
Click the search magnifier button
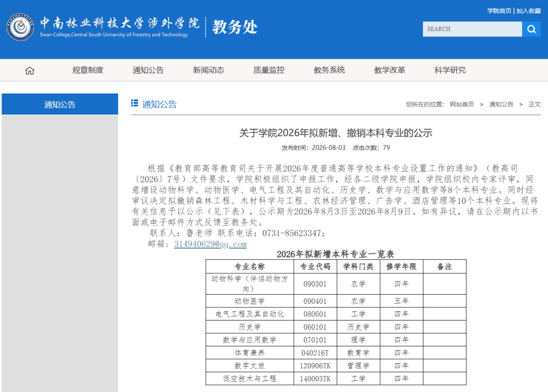point(531,29)
